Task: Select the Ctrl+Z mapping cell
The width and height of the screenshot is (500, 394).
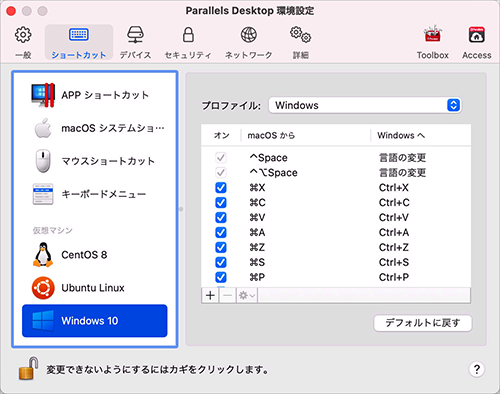Action: [394, 247]
